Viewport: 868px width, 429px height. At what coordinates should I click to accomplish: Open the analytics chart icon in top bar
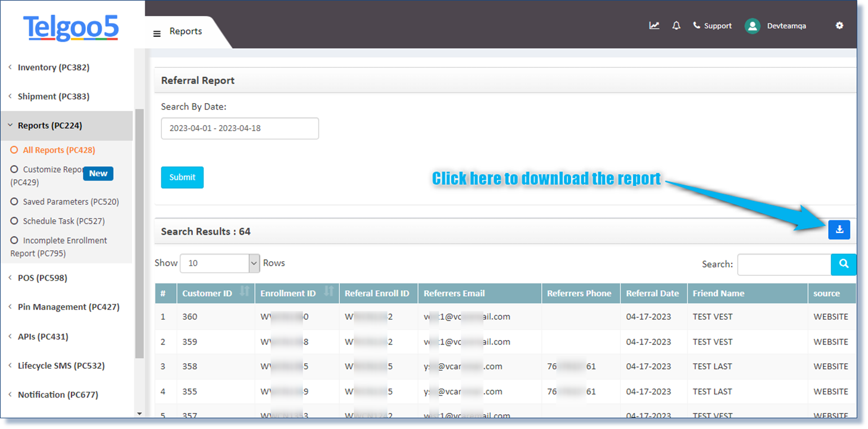tap(654, 25)
